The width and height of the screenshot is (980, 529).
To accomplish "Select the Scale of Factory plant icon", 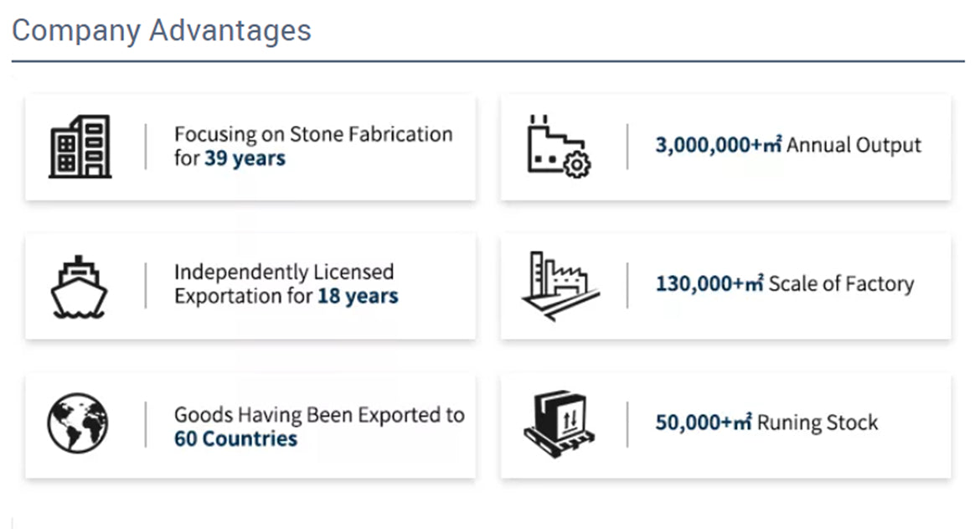I will 560,286.
